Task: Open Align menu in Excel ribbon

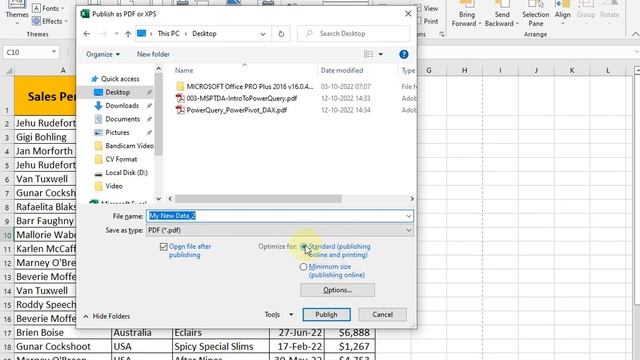Action: (562, 14)
